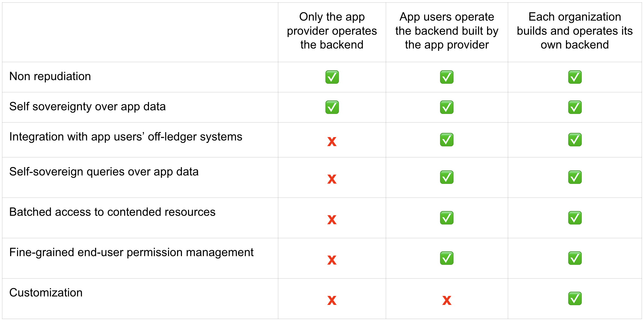The image size is (644, 321).
Task: Click the Non repudiation checkmark for app-provider-only backend
Action: pos(332,77)
